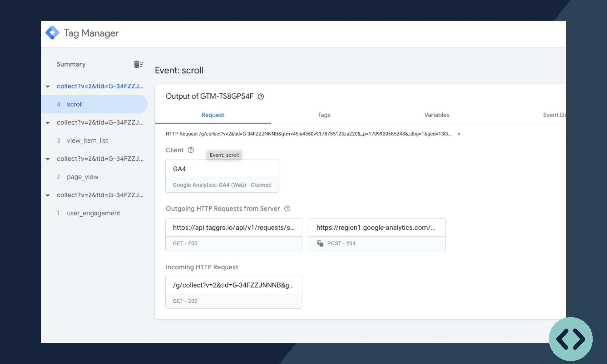This screenshot has width=607, height=364.
Task: Click the HTTP Request URL line
Action: (308, 134)
